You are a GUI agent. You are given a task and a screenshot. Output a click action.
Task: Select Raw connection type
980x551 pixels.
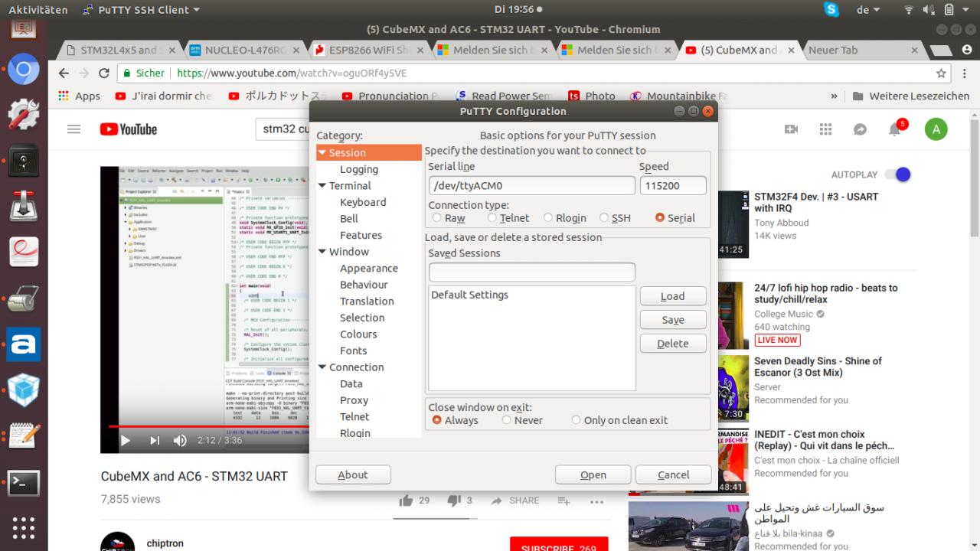438,218
